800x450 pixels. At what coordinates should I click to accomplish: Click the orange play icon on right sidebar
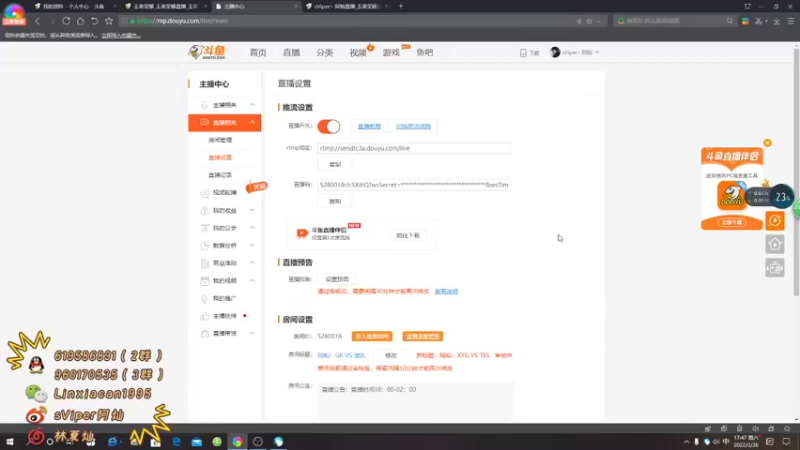coord(774,220)
